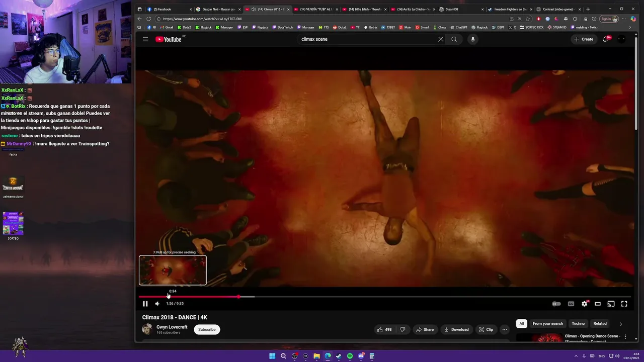Open more actions three-dot menu
The height and width of the screenshot is (362, 644).
pos(505,330)
